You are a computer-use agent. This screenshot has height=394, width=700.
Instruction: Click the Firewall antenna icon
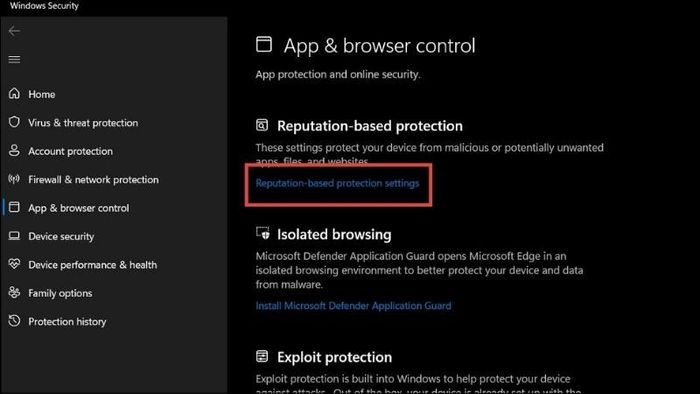coord(14,179)
